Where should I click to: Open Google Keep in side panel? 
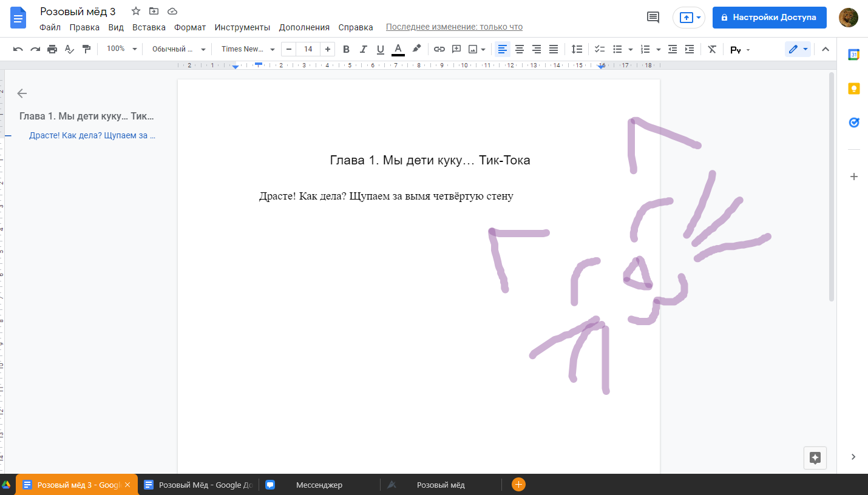point(854,89)
